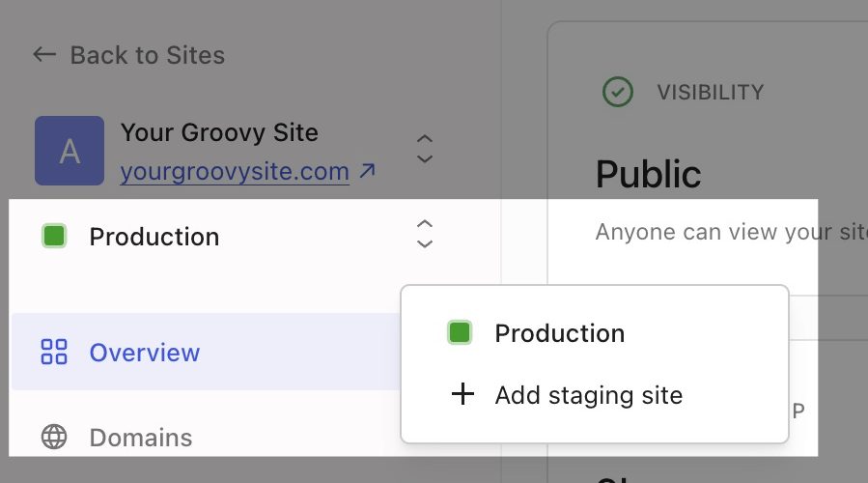Screen dimensions: 868x483
Task: Click the plus icon next to Add staging site
Action: pos(462,395)
